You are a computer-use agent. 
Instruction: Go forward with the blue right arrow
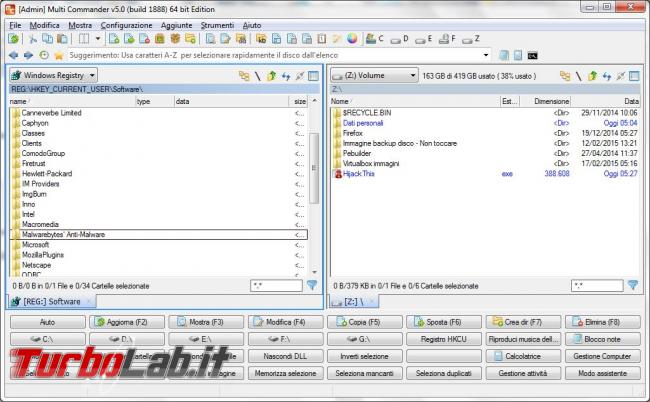[28, 55]
